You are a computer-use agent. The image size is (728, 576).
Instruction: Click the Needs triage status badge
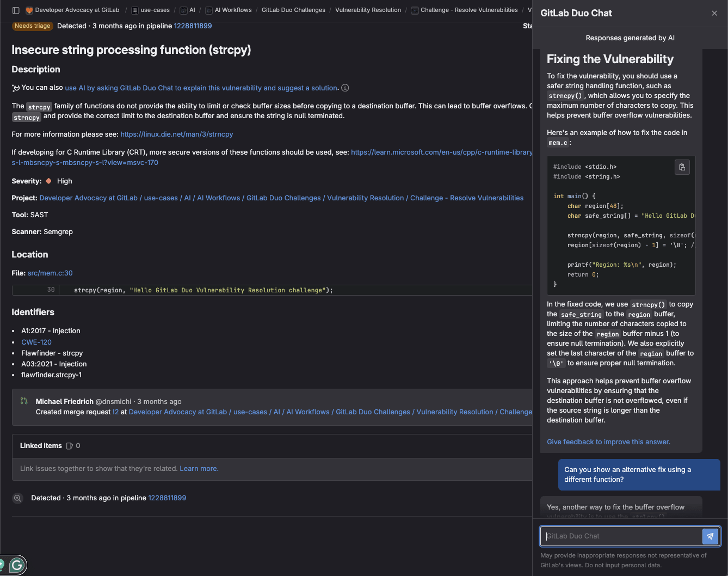(x=32, y=26)
